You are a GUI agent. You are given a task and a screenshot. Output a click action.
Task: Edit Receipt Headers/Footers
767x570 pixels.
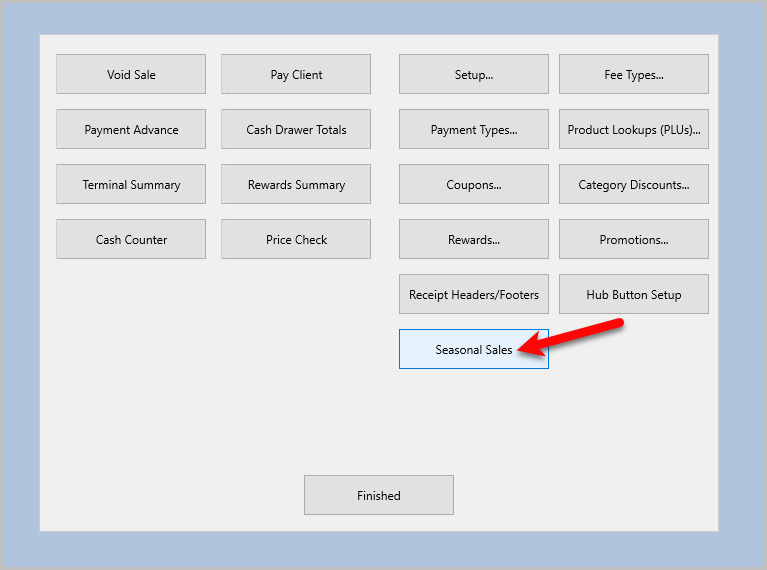(474, 294)
